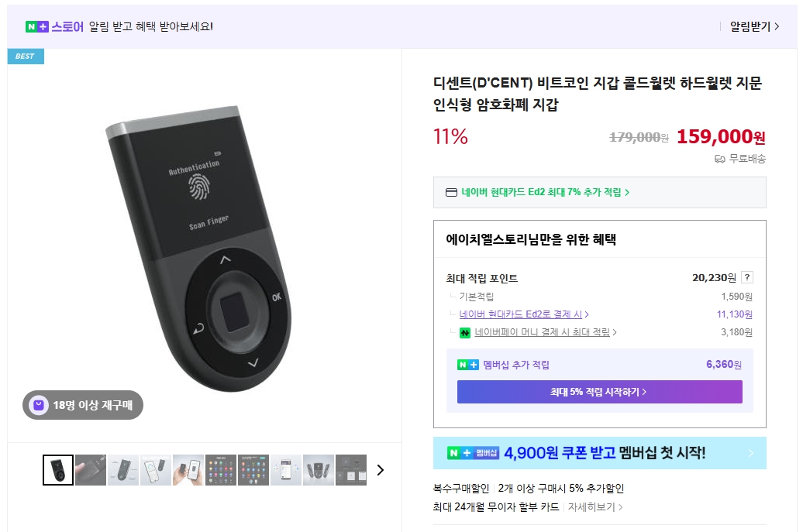The height and width of the screenshot is (532, 803).
Task: Open 네이버 현대카드 Ed2 최대 7% 추가 적립 banner
Action: tap(545, 192)
